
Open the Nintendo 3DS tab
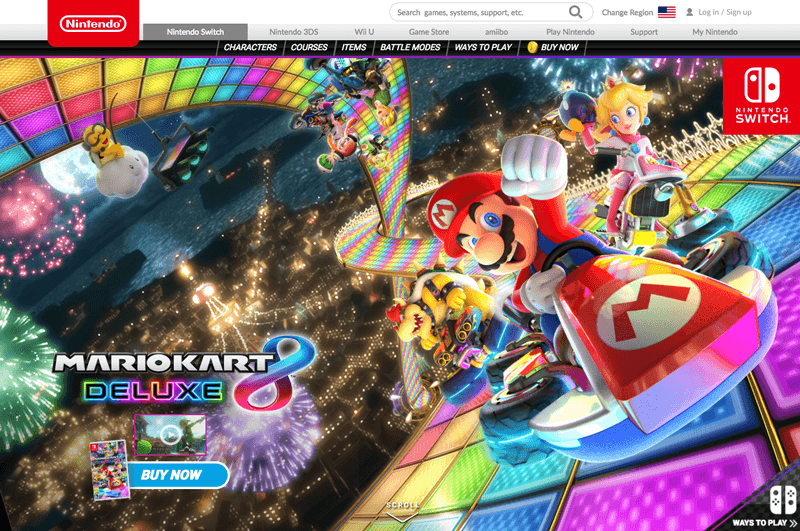point(293,32)
